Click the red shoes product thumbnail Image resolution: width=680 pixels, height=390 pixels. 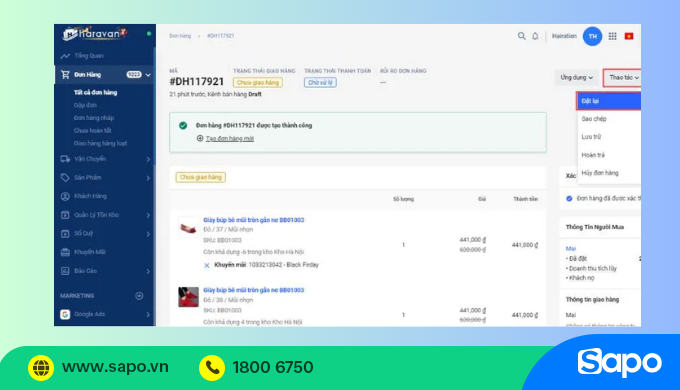click(188, 297)
